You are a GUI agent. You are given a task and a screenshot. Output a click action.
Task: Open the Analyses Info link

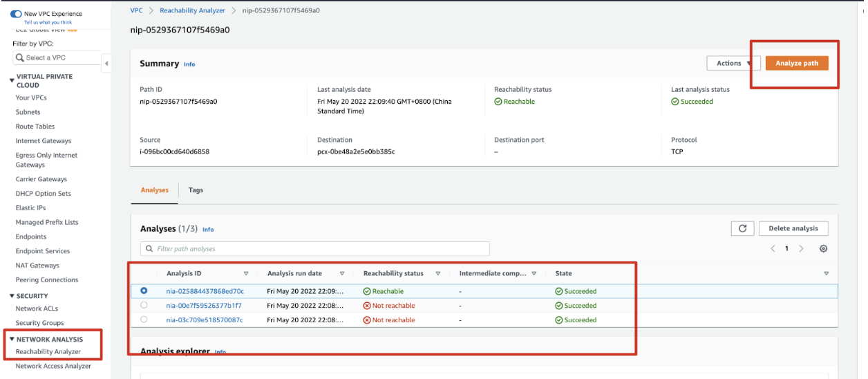208,230
